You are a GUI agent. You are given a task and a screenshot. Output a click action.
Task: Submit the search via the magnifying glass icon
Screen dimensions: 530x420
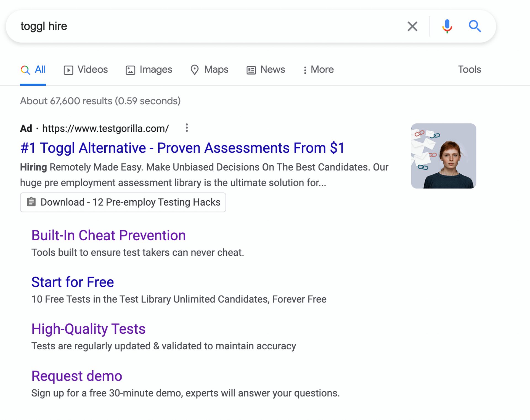[x=475, y=26]
